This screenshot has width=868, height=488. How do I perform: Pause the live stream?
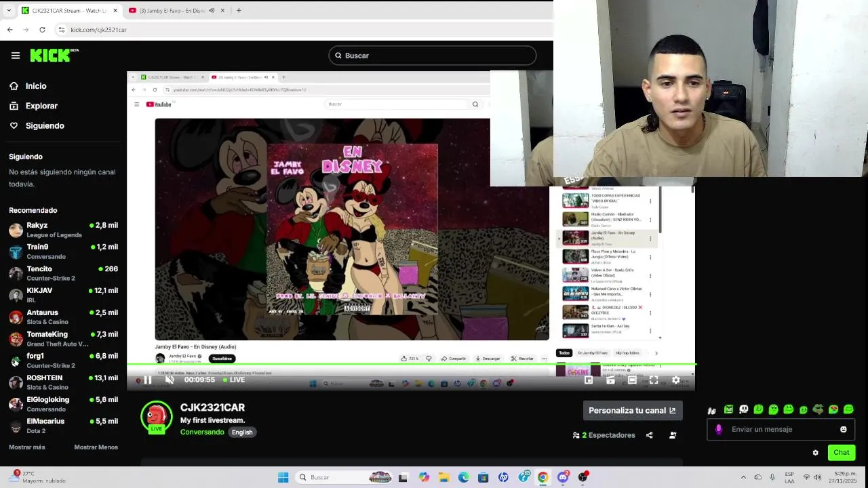click(x=147, y=380)
